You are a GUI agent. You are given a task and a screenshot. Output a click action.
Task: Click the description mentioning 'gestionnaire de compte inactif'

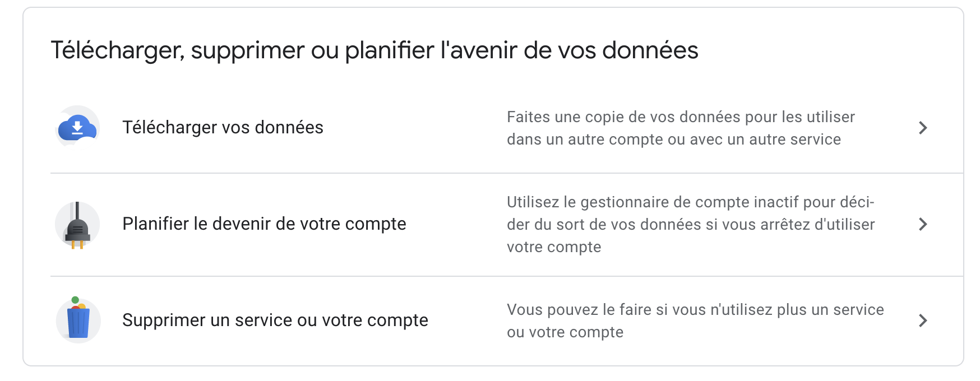[x=690, y=224]
